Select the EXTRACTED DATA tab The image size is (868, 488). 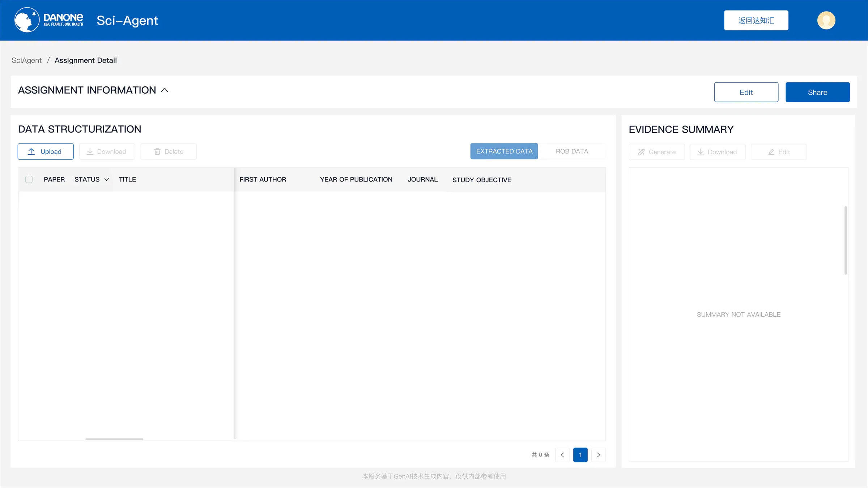(x=504, y=151)
